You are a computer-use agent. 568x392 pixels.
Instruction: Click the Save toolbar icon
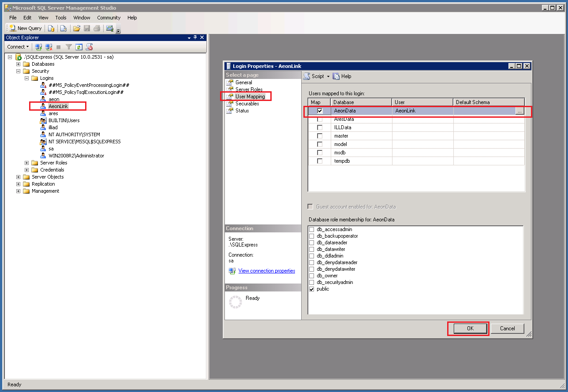pos(86,28)
